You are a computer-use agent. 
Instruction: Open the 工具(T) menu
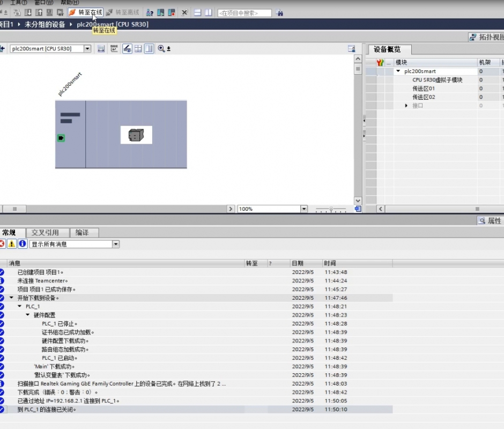19,3
